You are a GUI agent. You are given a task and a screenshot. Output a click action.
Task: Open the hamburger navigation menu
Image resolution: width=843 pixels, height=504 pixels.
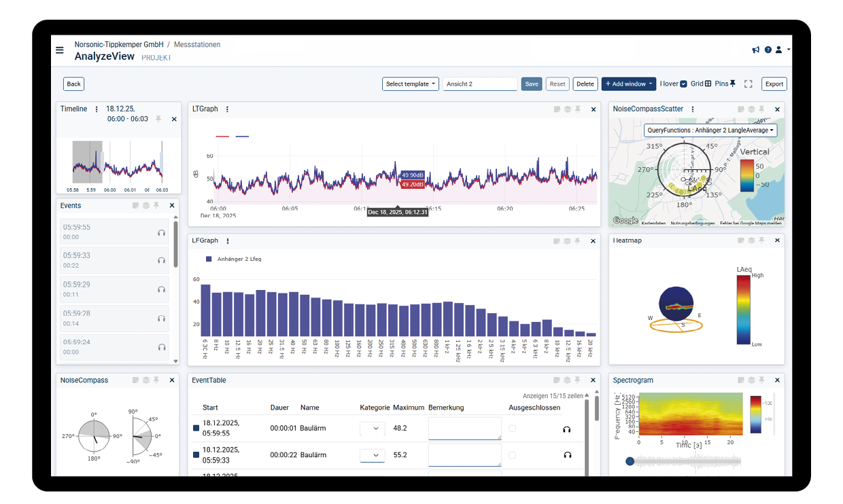pos(60,50)
